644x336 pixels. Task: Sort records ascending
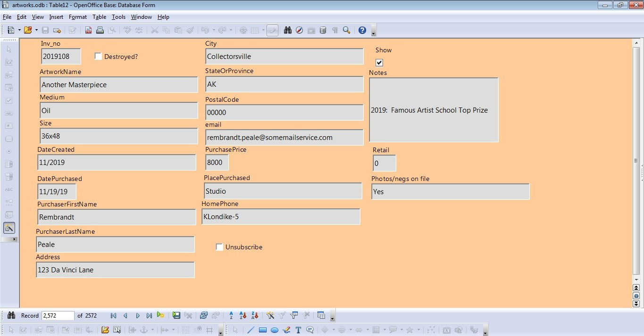[243, 315]
